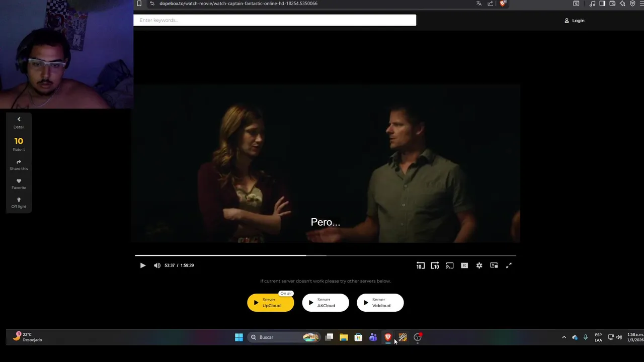Share this movie
Screen dimensions: 644x362
[19, 165]
